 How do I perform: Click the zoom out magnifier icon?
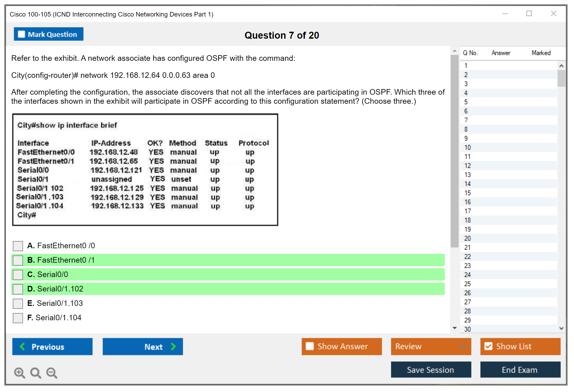point(52,373)
